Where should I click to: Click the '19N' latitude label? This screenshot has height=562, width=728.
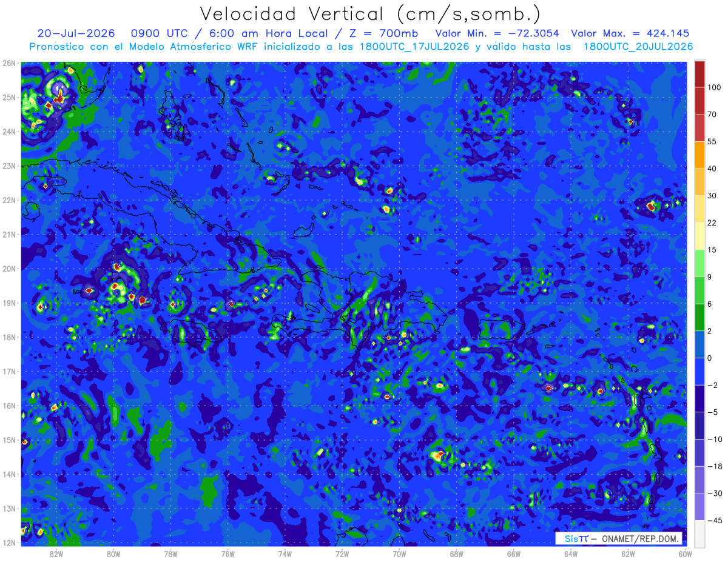(9, 303)
